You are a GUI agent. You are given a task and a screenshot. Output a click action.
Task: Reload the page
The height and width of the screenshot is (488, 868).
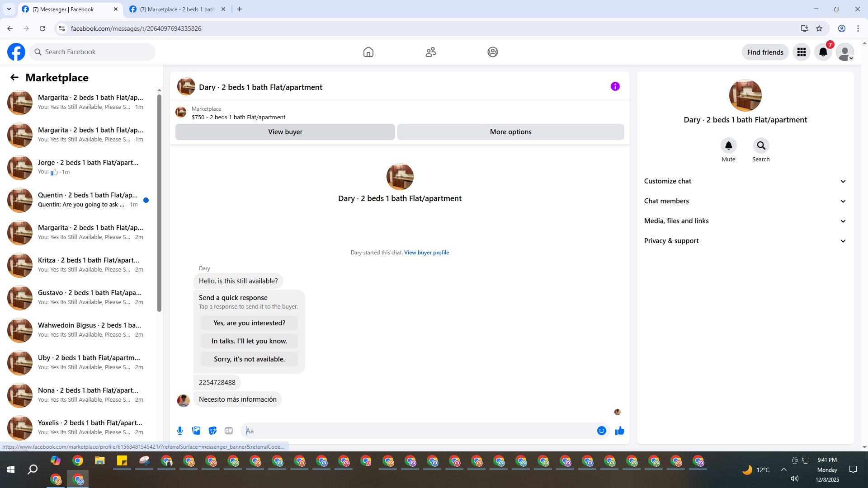pyautogui.click(x=42, y=28)
